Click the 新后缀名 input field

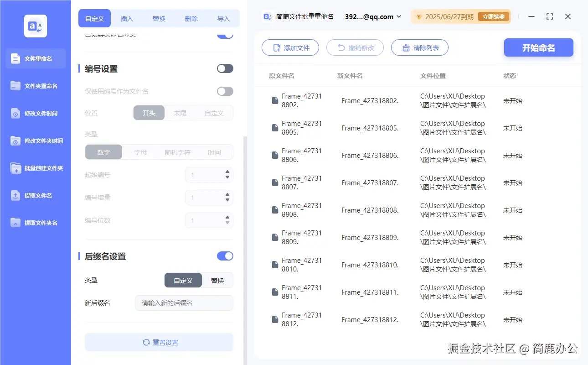tap(184, 303)
